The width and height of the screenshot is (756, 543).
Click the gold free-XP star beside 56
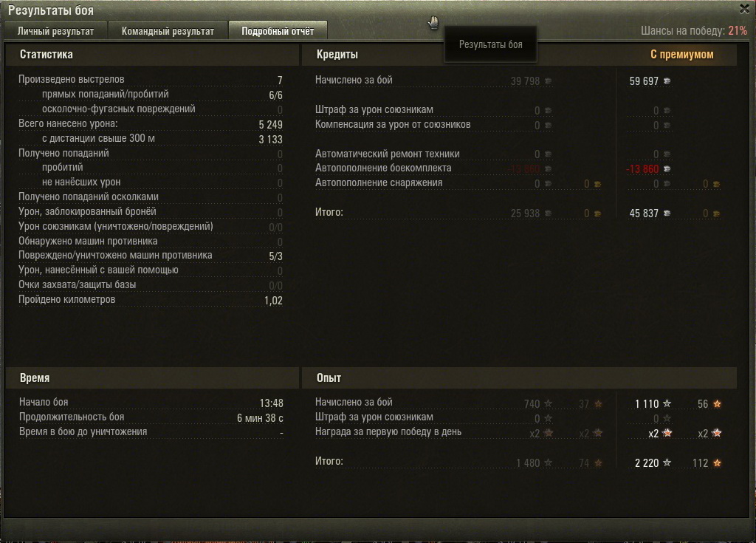717,403
